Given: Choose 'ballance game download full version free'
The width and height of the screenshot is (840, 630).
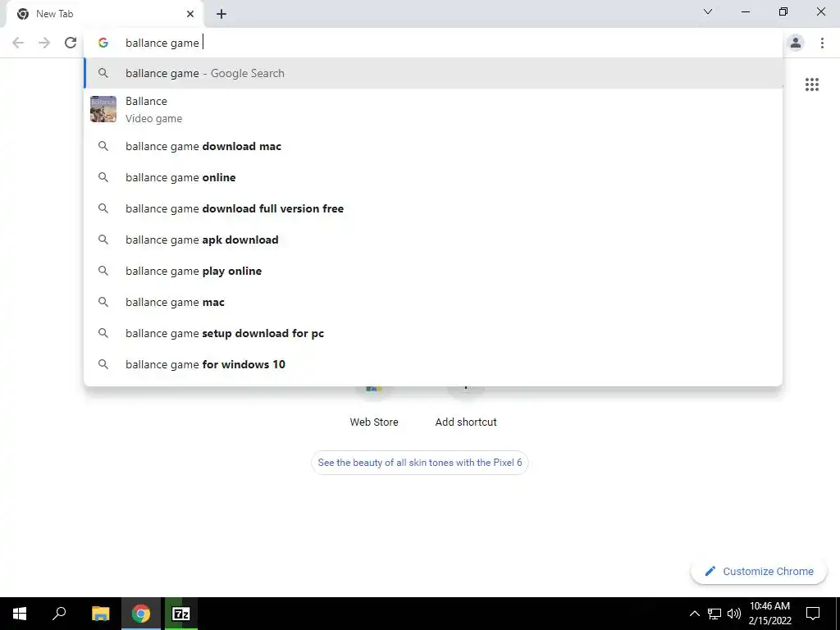Looking at the screenshot, I should coord(433,208).
